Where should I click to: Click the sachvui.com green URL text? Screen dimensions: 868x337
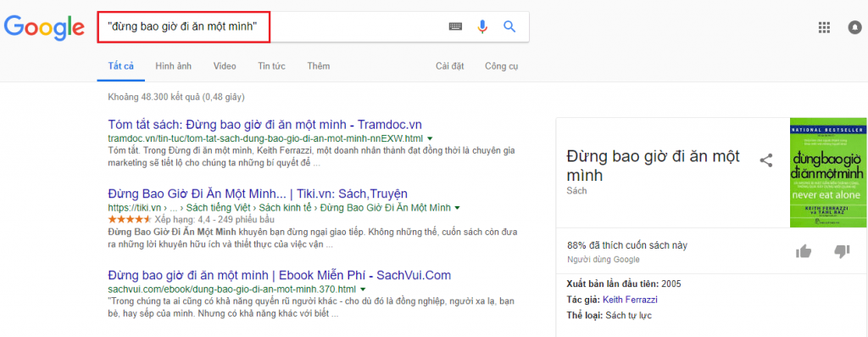coord(232,289)
